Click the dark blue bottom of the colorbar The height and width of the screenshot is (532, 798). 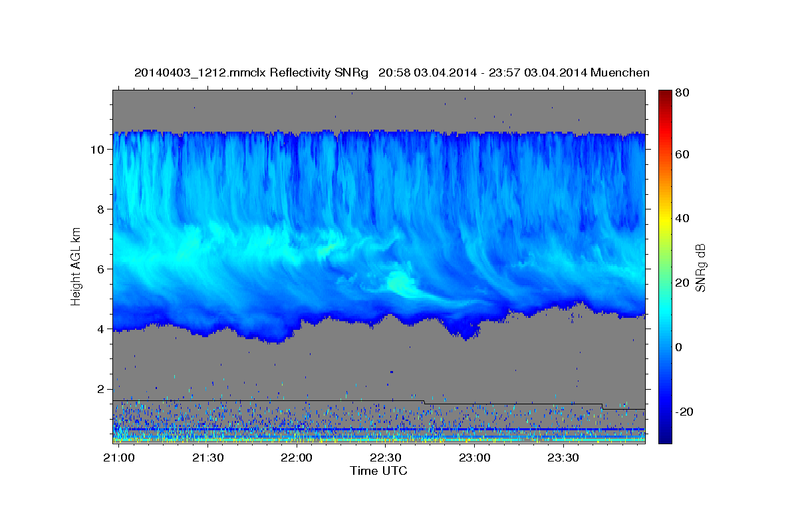[x=664, y=438]
